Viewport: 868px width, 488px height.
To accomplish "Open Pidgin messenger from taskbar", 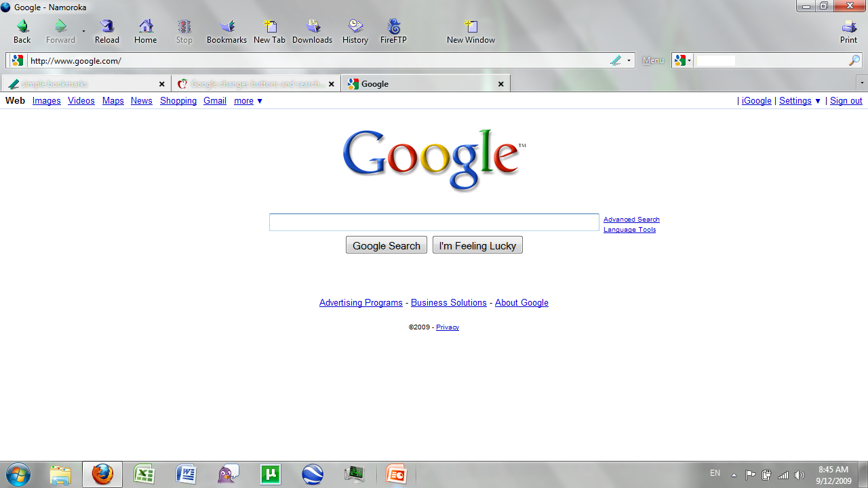I will 229,474.
